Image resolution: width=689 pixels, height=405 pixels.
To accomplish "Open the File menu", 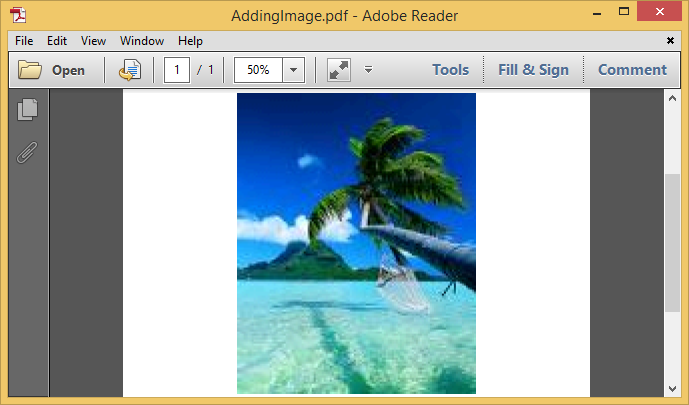I will click(24, 41).
